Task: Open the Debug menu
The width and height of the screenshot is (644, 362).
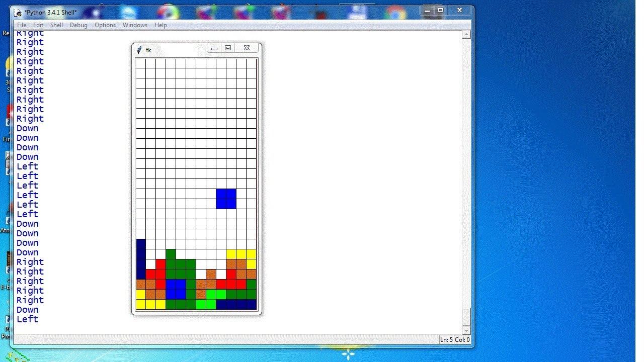Action: tap(78, 25)
